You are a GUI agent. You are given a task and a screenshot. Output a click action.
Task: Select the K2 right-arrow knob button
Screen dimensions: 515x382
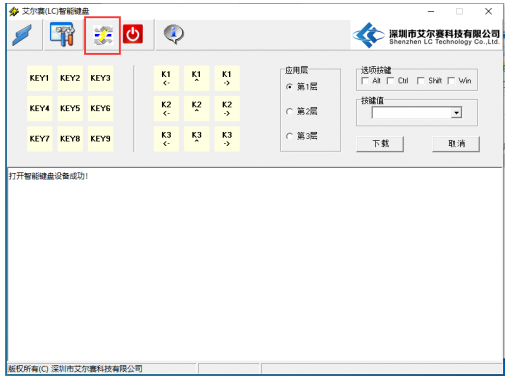tap(227, 108)
